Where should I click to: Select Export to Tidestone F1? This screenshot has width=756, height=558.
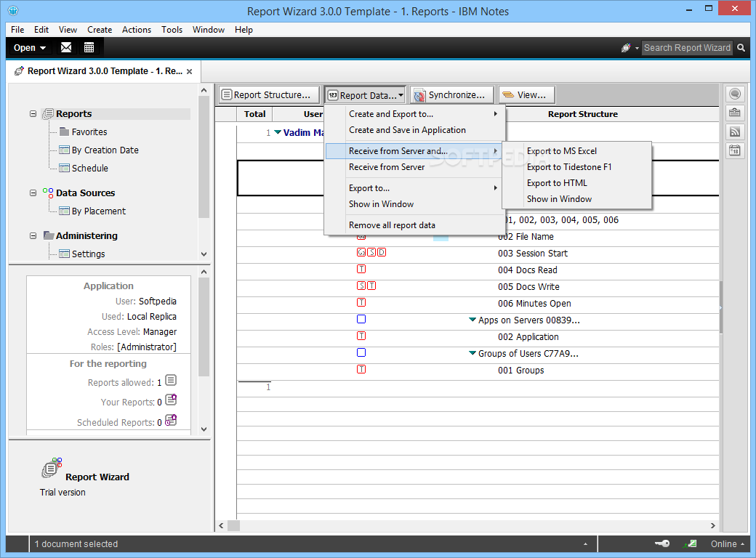tap(576, 166)
